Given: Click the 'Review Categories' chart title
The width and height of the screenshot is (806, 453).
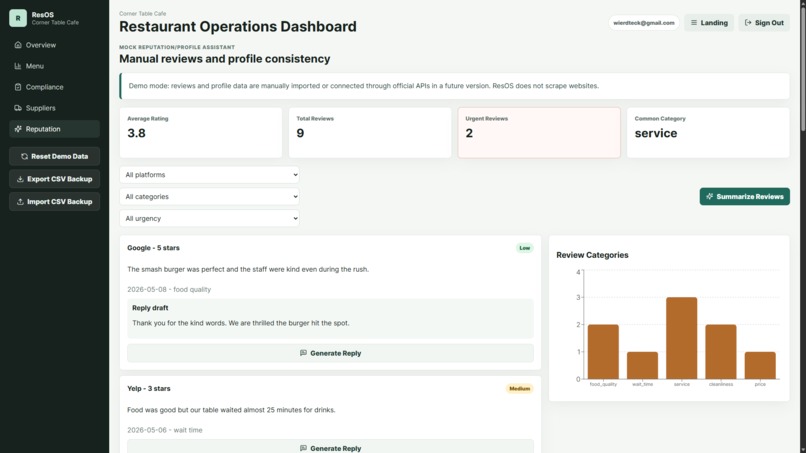Looking at the screenshot, I should pos(592,255).
